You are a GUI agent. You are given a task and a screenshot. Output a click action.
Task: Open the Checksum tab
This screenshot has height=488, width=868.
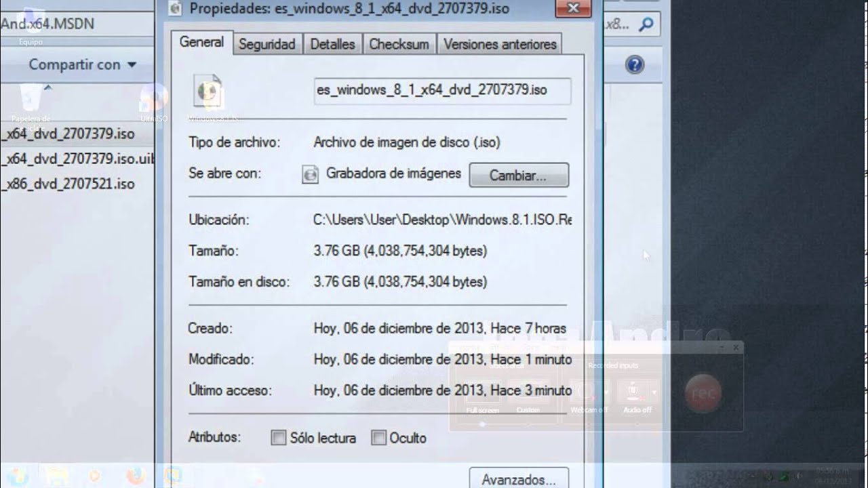click(x=399, y=45)
